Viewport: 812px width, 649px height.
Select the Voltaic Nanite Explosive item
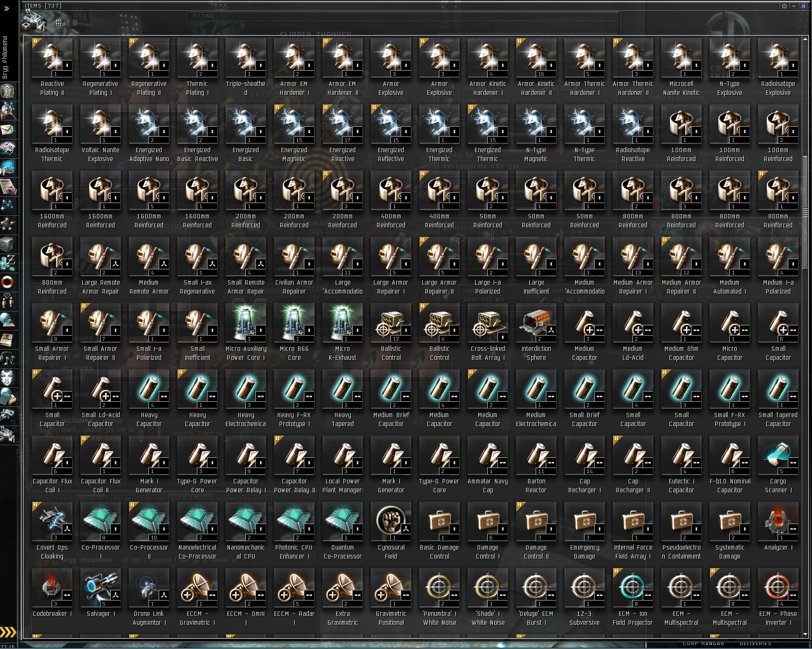click(x=101, y=133)
